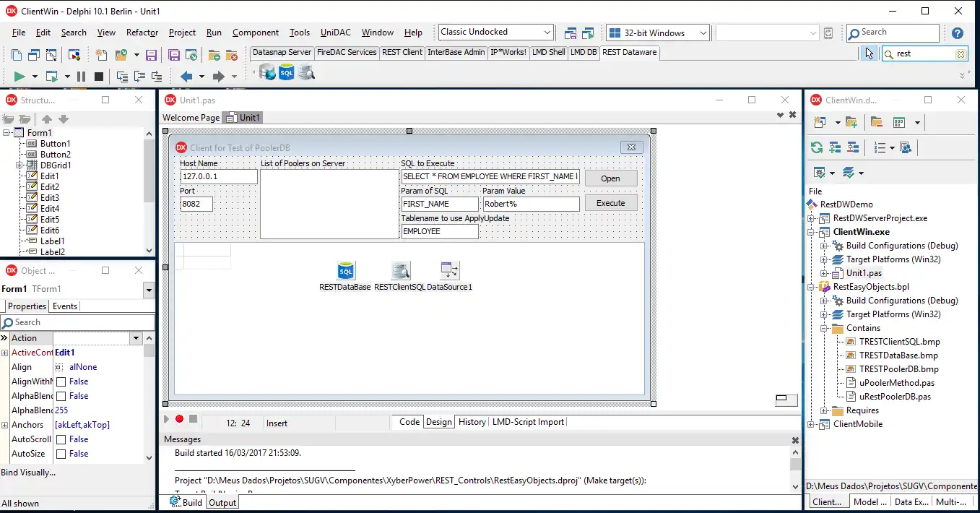Collapse the Contains folder node
Viewport: 980px width, 513px height.
tap(825, 328)
